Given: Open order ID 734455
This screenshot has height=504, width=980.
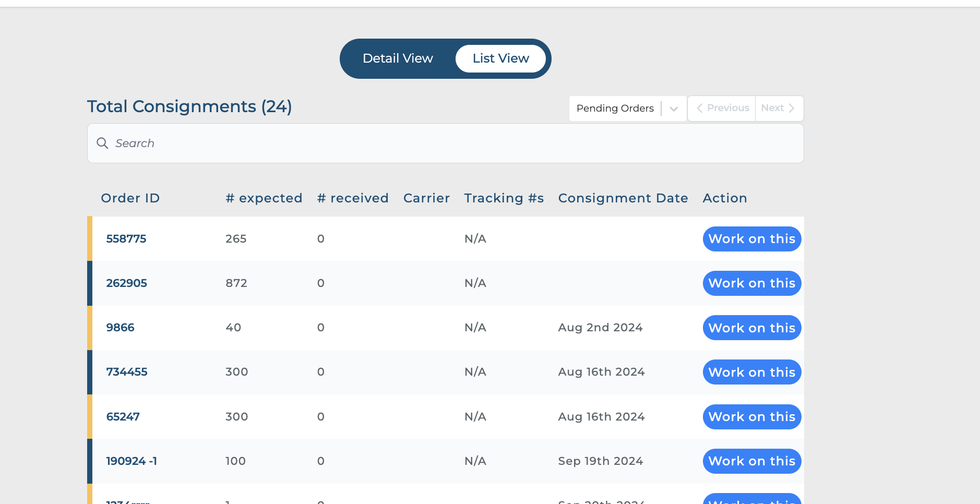Looking at the screenshot, I should coord(127,372).
